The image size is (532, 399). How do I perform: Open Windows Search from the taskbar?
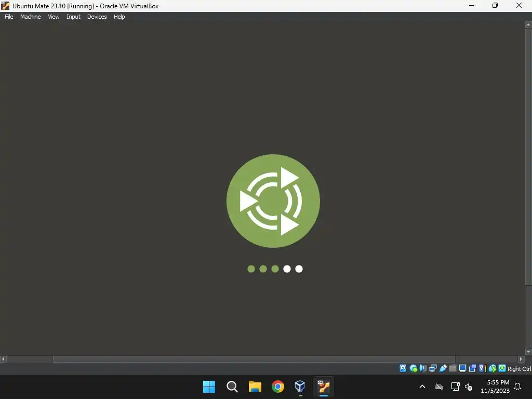pos(232,387)
